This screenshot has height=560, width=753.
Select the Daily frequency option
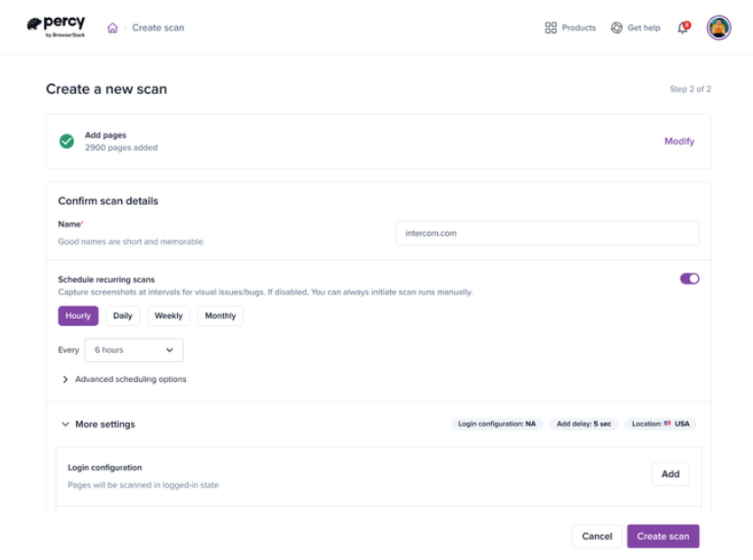[x=123, y=316]
